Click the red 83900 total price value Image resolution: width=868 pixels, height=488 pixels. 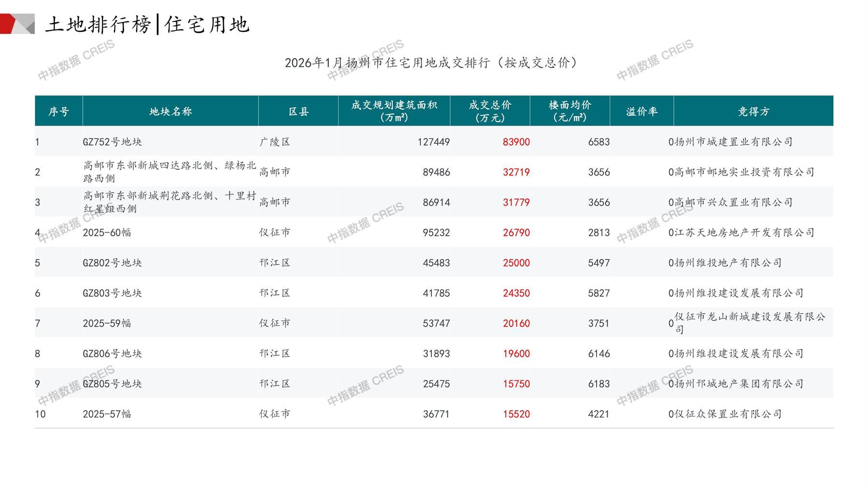click(516, 142)
